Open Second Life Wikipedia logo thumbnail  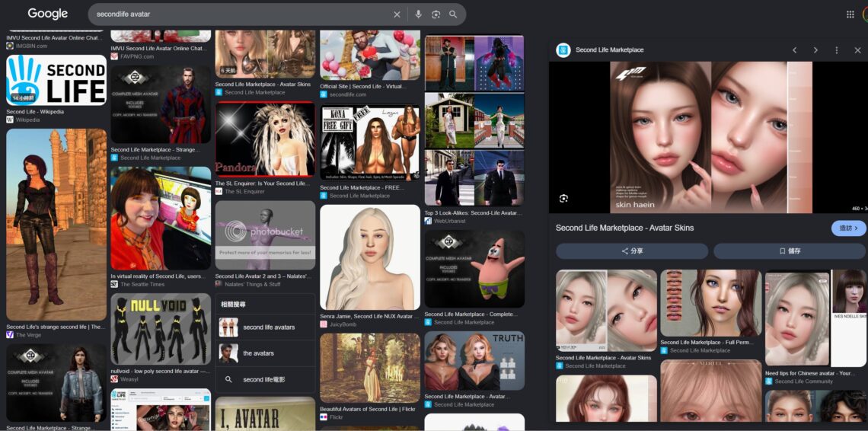click(x=56, y=80)
